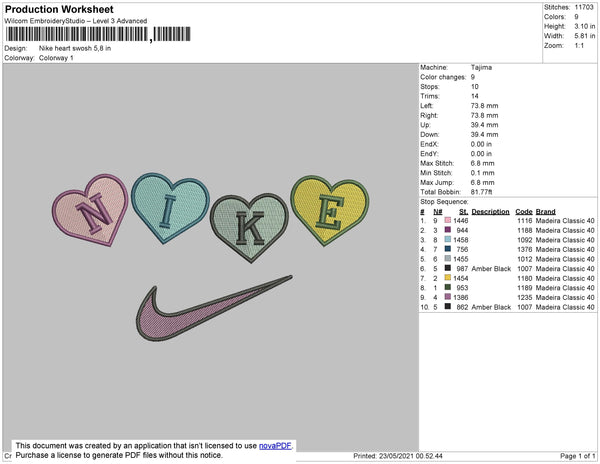Select the Width value 5.81 in
The image size is (600, 464).
point(585,36)
